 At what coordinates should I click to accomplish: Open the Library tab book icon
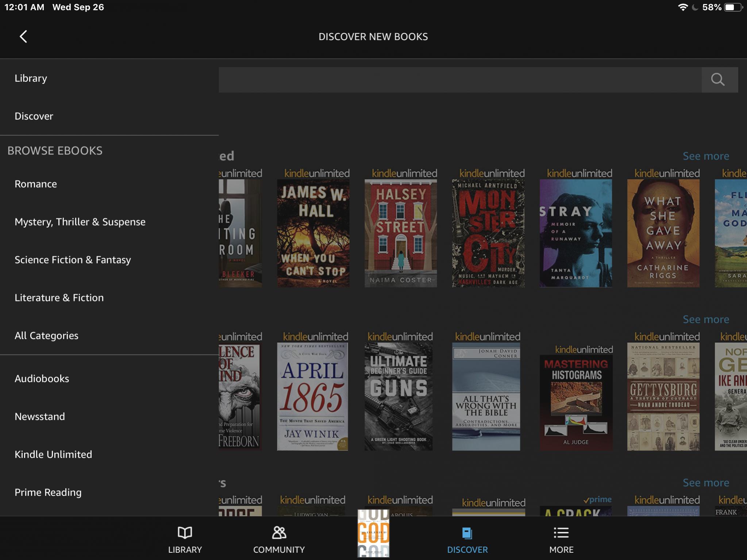click(x=185, y=533)
